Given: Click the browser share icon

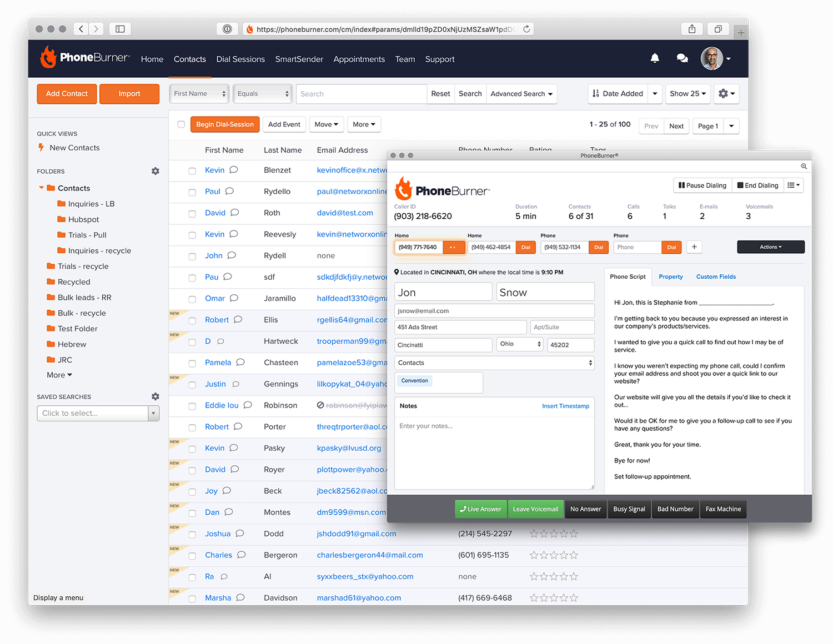Looking at the screenshot, I should [x=692, y=29].
